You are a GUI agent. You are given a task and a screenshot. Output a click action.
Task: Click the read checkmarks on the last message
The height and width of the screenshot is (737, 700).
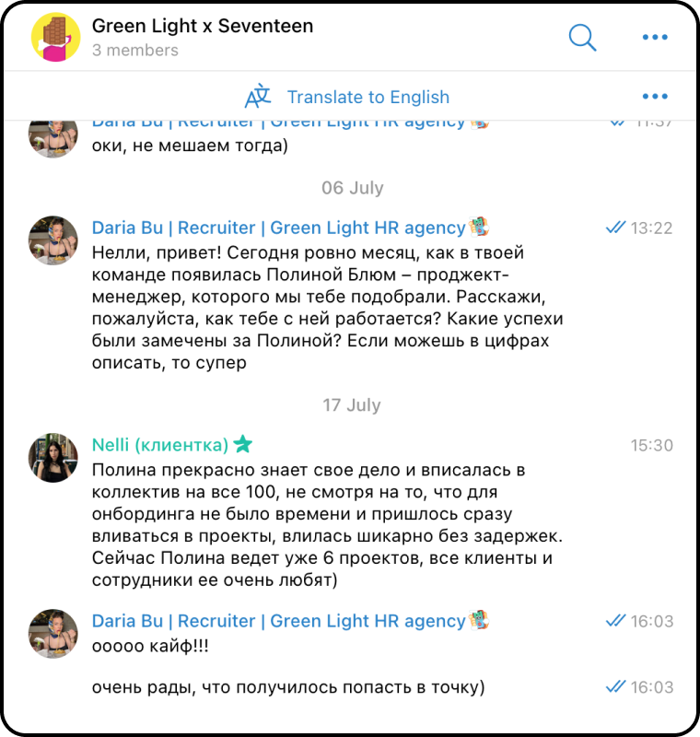coord(615,687)
